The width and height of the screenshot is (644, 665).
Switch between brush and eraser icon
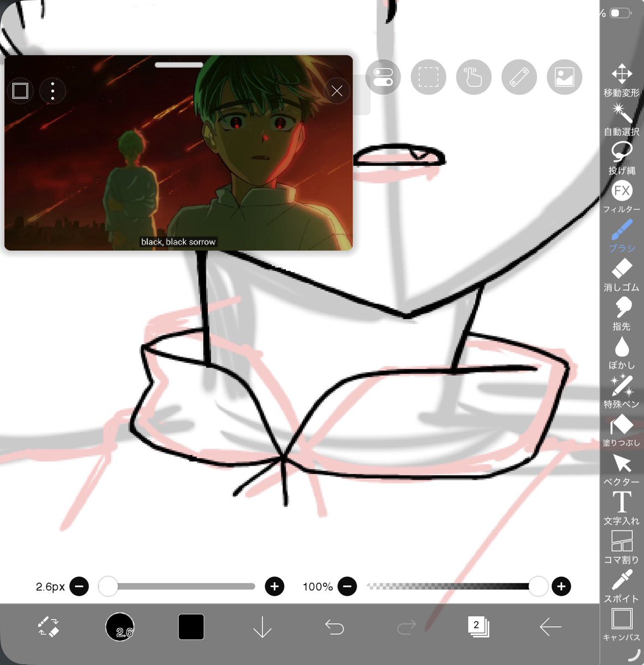pos(48,627)
